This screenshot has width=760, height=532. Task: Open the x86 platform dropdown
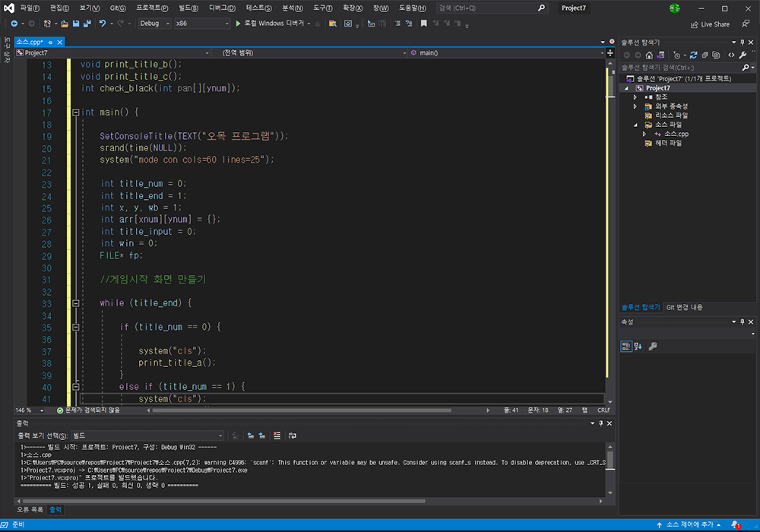point(202,24)
